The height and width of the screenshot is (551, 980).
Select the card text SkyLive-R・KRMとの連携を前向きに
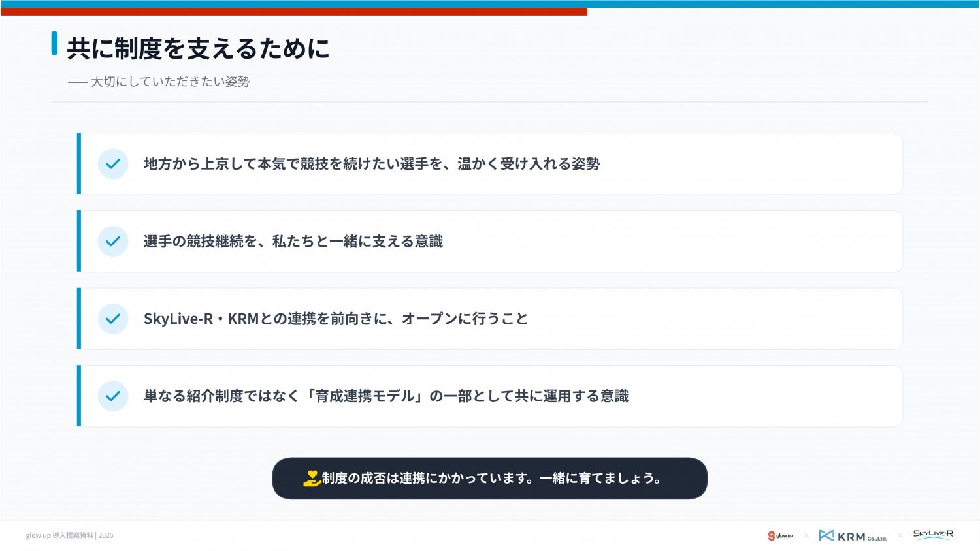pos(335,319)
